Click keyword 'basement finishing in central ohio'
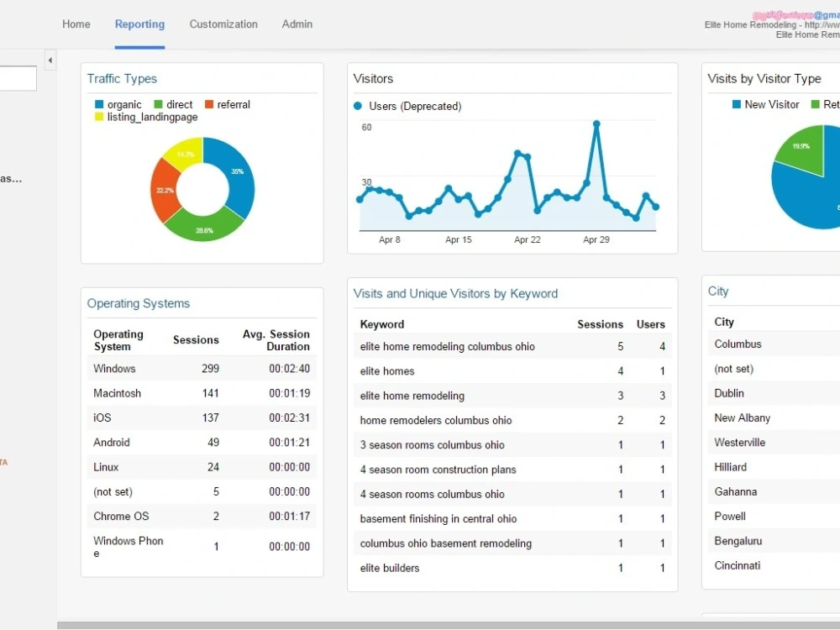 tap(438, 519)
